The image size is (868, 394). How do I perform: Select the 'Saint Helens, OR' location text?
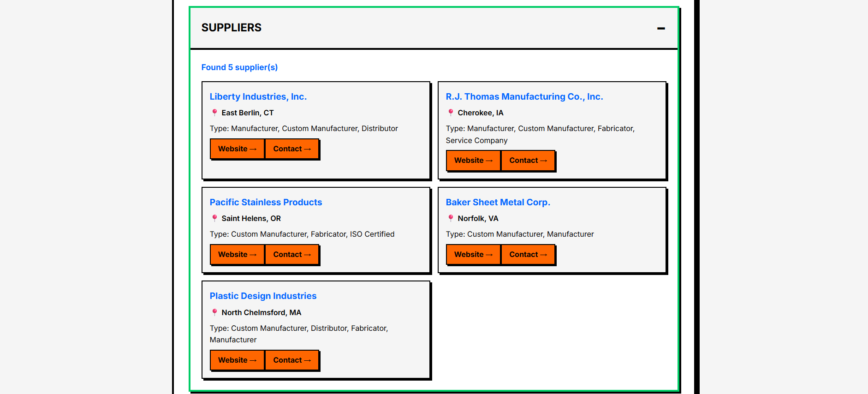(x=251, y=218)
